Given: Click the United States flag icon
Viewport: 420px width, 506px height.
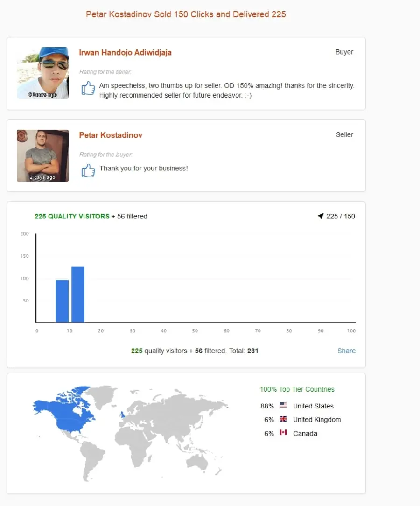Looking at the screenshot, I should (283, 405).
